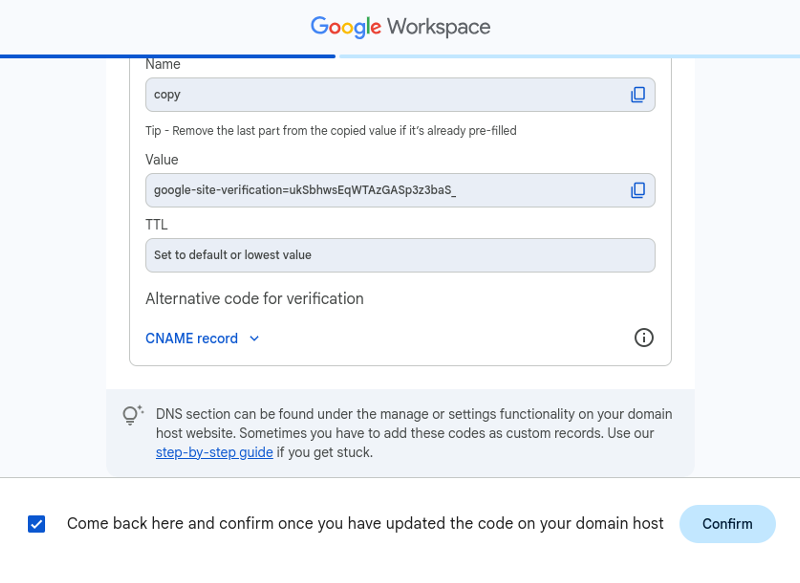
Task: Click the circled information icon on the right
Action: [644, 338]
